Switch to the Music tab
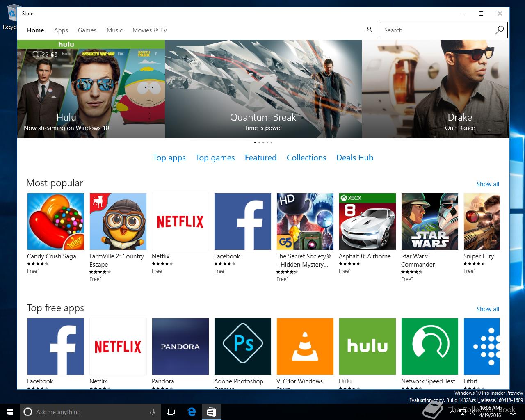Viewport: 525px width, 420px height. pyautogui.click(x=114, y=30)
